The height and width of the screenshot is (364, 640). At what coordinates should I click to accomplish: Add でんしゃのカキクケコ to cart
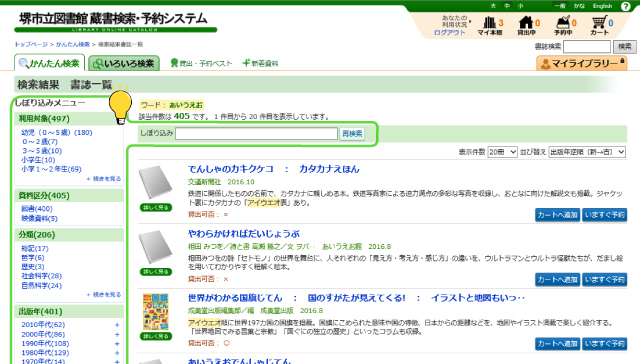click(x=557, y=215)
